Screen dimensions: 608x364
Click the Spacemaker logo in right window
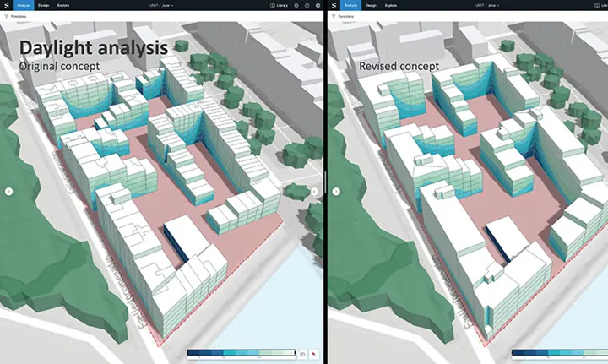point(334,5)
